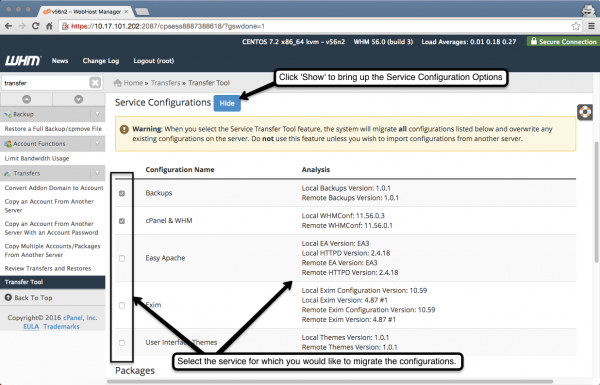Viewport: 600px width, 385px height.
Task: Click the sidebar collapse-all up arrow
Action: point(26,99)
